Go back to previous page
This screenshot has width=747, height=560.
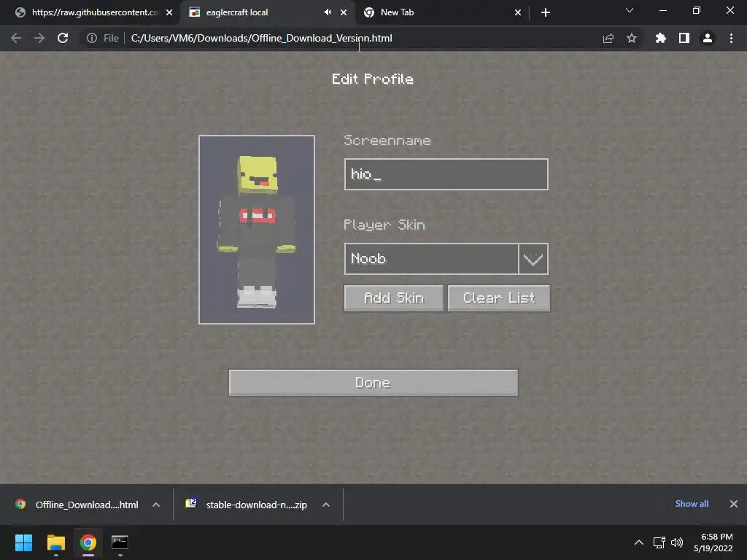16,38
